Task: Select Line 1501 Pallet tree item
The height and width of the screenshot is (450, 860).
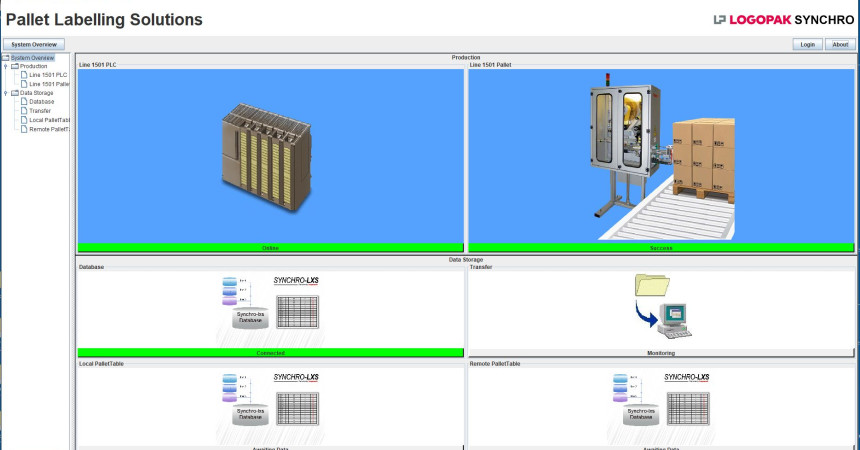Action: click(x=49, y=85)
